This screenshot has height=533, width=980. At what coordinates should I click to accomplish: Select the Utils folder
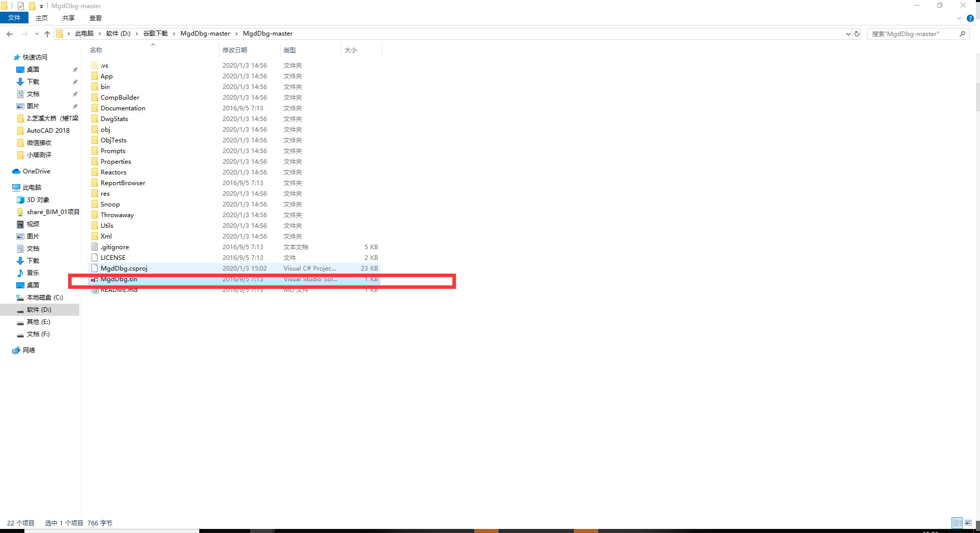click(x=234, y=225)
